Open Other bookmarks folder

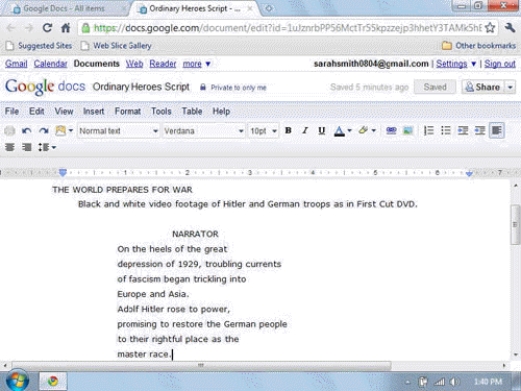[x=479, y=46]
